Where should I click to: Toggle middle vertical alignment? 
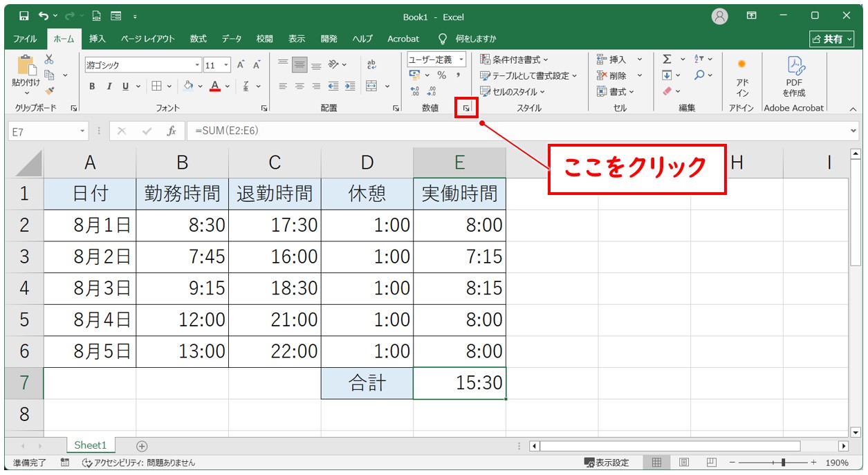(x=299, y=65)
